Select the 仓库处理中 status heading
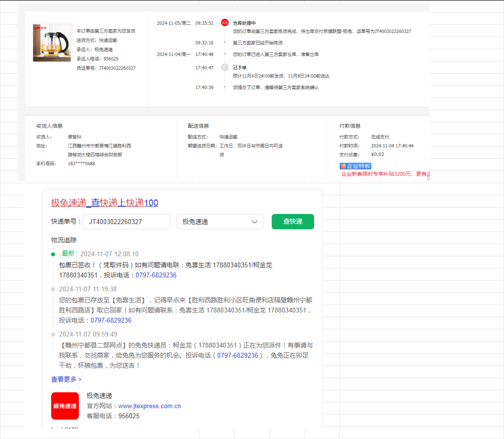Screen dimensions: 504x439 click(244, 23)
